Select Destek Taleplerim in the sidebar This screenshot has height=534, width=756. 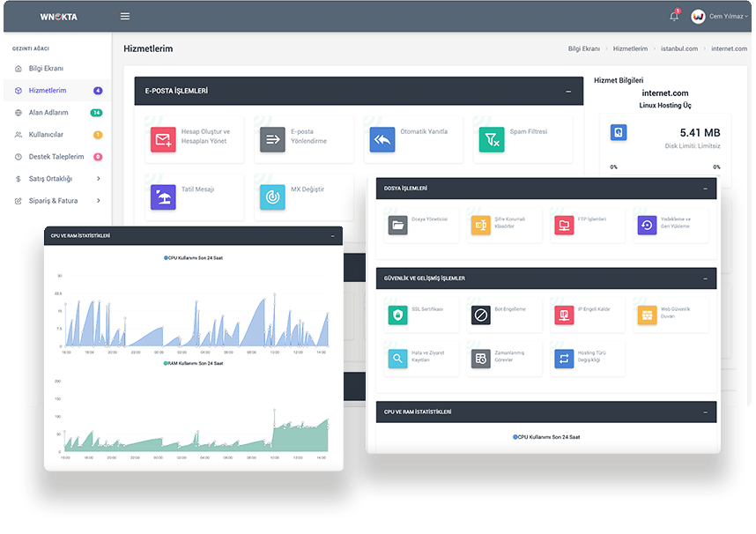(56, 157)
